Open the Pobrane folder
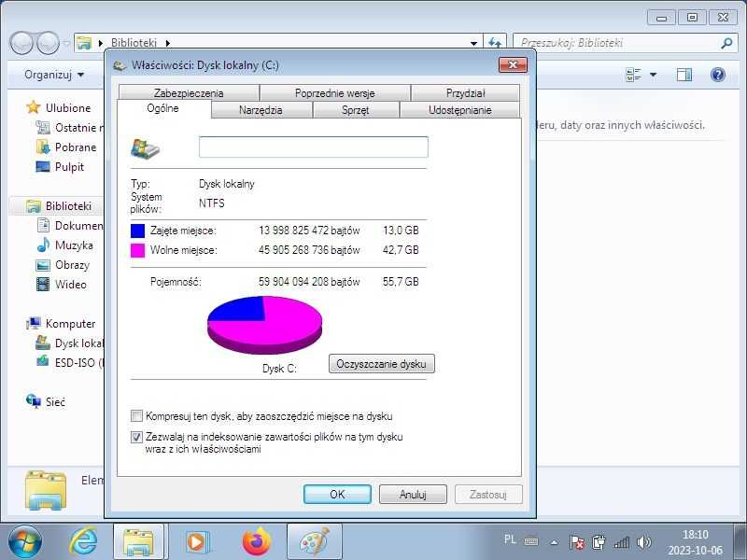 tap(66, 147)
